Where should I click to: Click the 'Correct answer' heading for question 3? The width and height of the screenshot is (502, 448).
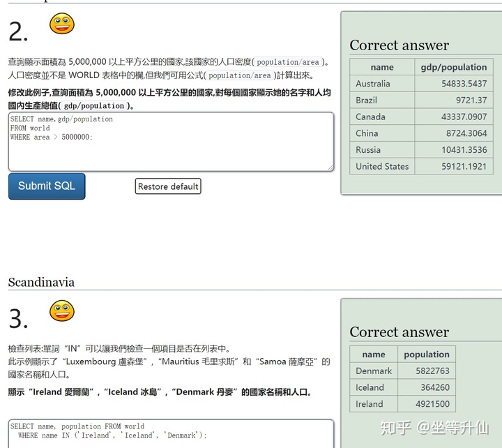click(x=400, y=332)
